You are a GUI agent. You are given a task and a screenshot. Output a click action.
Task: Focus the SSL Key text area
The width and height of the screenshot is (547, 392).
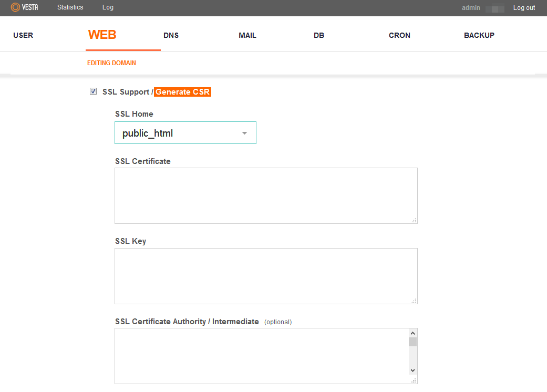coord(265,276)
